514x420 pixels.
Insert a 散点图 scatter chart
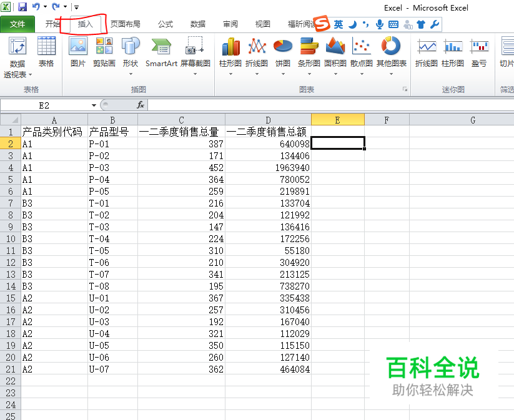click(362, 56)
